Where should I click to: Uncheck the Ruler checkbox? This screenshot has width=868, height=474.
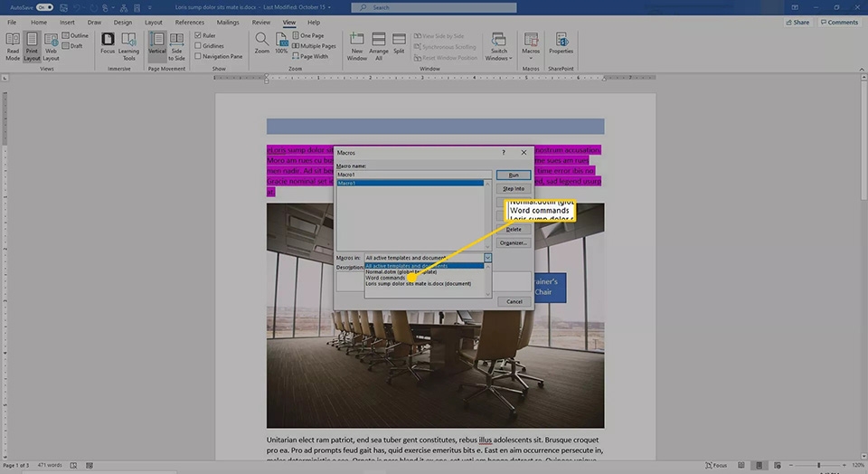tap(198, 35)
